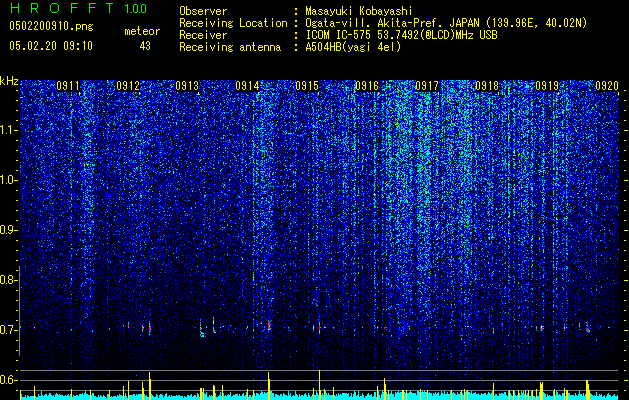
Task: Click the 0914 time marker
Action: pyautogui.click(x=247, y=86)
